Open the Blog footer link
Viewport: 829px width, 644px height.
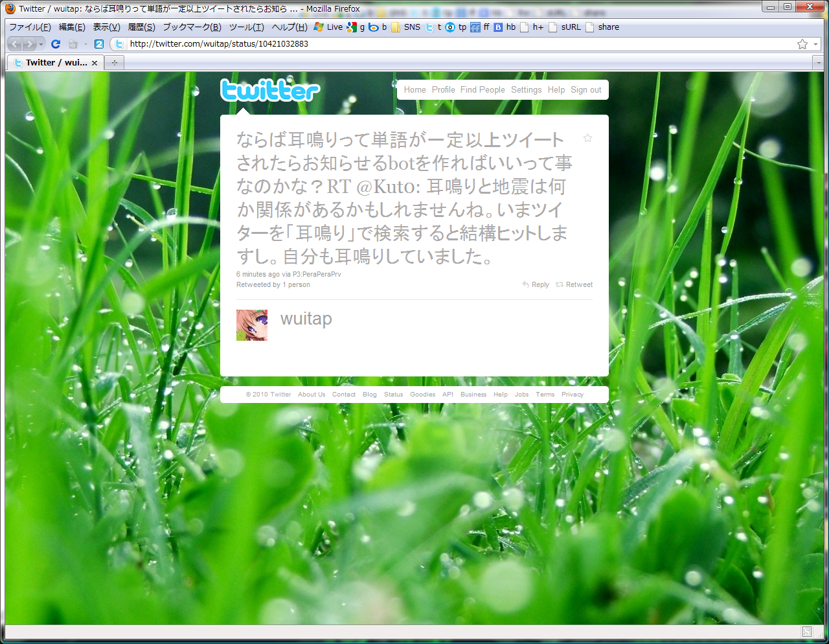click(370, 395)
